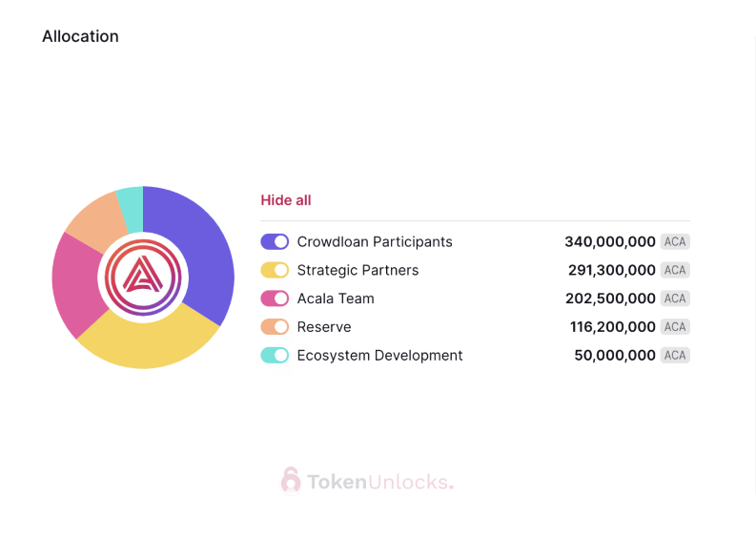
Task: Click the Reserve label
Action: tap(324, 327)
